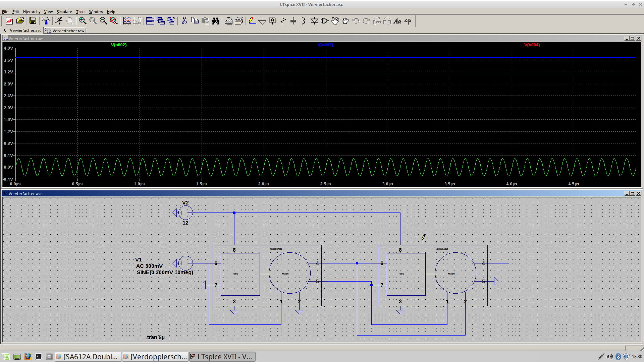The height and width of the screenshot is (362, 644).
Task: Click the Paste clipboard icon
Action: [x=205, y=21]
